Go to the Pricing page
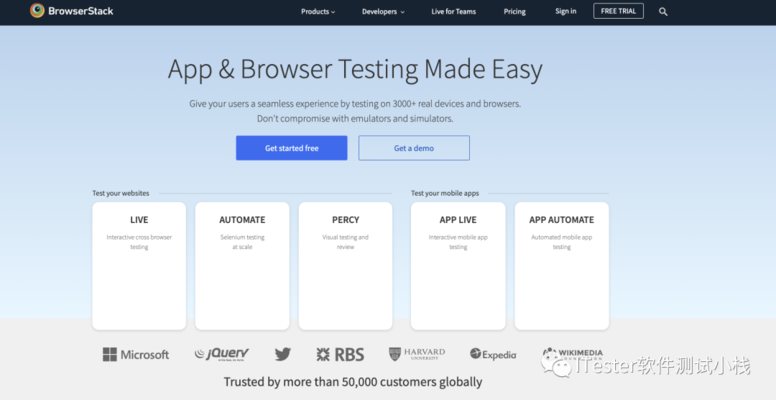Screen dimensions: 776x400 click(515, 12)
